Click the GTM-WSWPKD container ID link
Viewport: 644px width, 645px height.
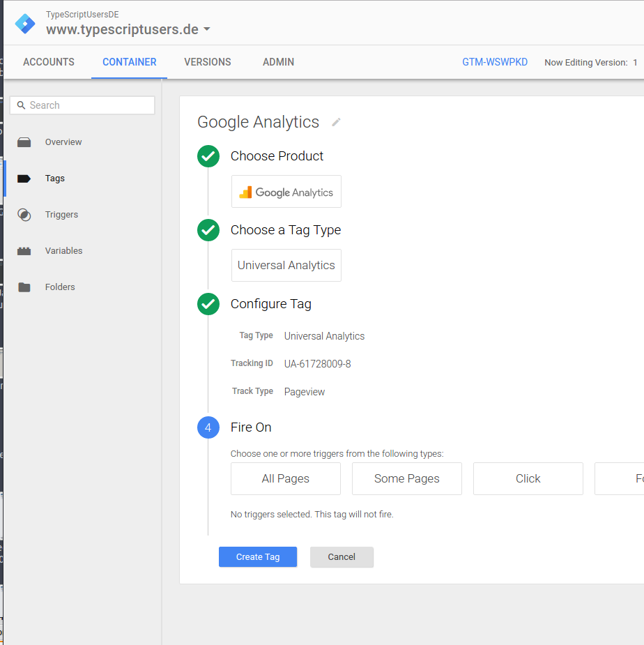pyautogui.click(x=495, y=62)
